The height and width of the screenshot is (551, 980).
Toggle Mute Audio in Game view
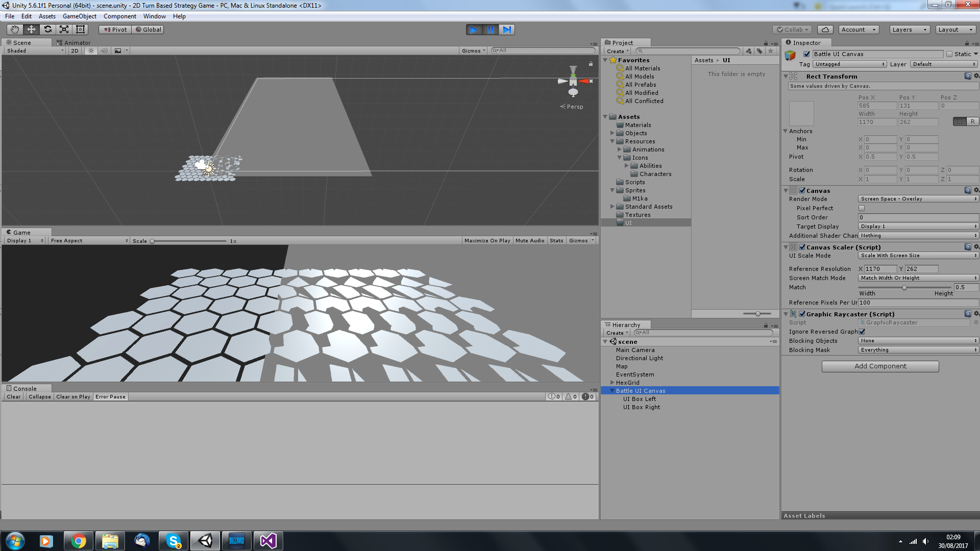(x=530, y=241)
